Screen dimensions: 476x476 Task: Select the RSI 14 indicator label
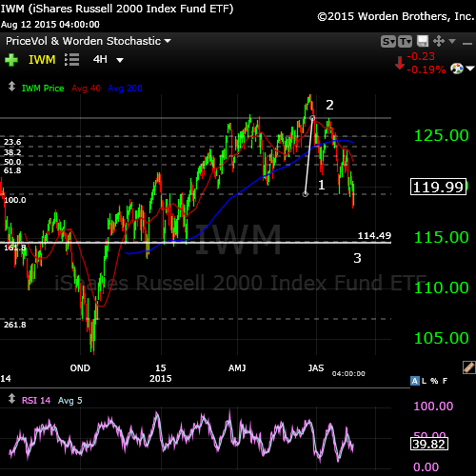click(x=36, y=401)
